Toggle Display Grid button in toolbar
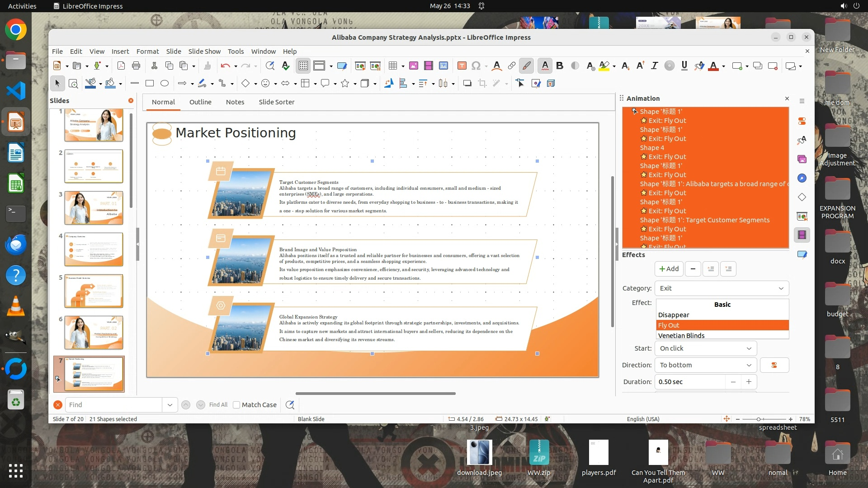Screen dimensions: 868x488 303,66
